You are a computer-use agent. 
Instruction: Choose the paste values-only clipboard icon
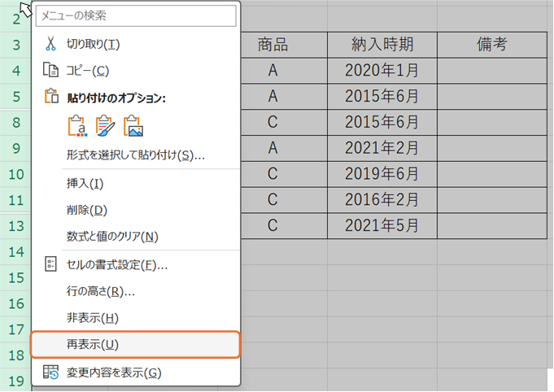[77, 125]
